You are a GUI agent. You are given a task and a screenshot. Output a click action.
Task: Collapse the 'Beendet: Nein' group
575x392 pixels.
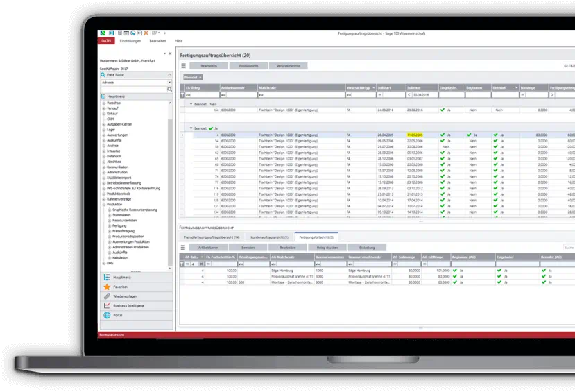(191, 104)
